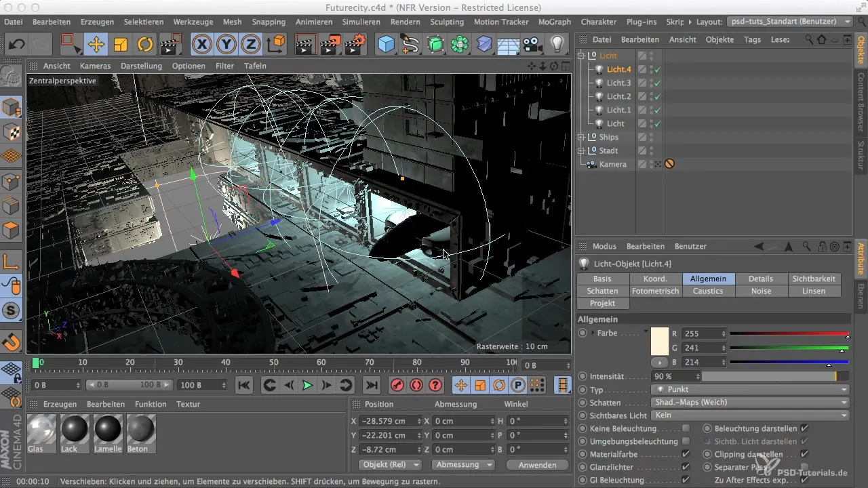Toggle Clipping darstellen checkbox
Screen dimensions: 868x488
click(x=804, y=454)
